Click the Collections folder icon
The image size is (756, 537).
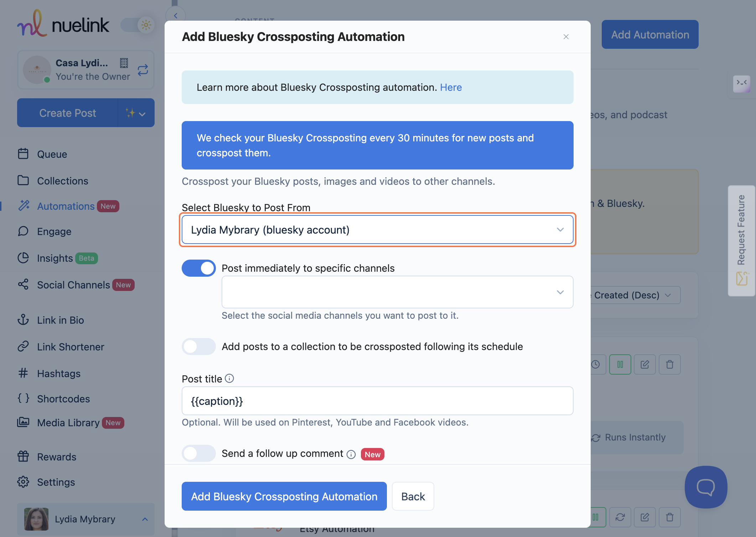coord(23,180)
